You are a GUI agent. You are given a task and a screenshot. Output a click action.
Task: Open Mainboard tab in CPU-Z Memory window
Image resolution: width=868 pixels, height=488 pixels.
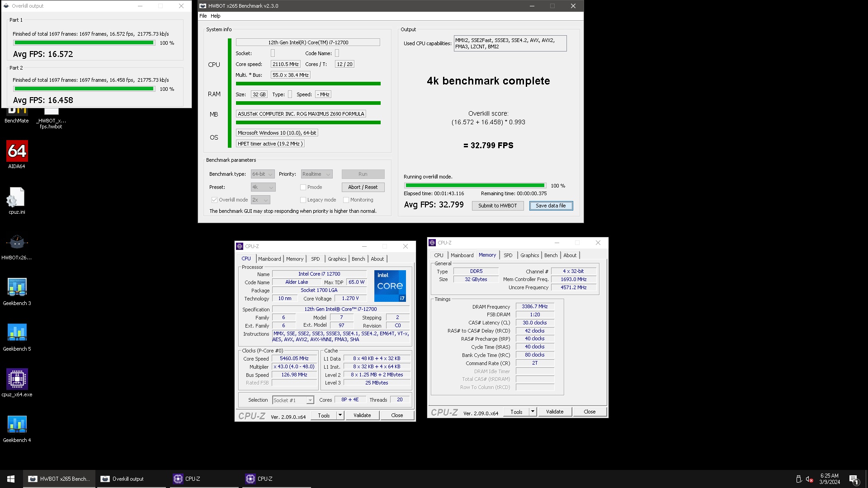(x=462, y=255)
